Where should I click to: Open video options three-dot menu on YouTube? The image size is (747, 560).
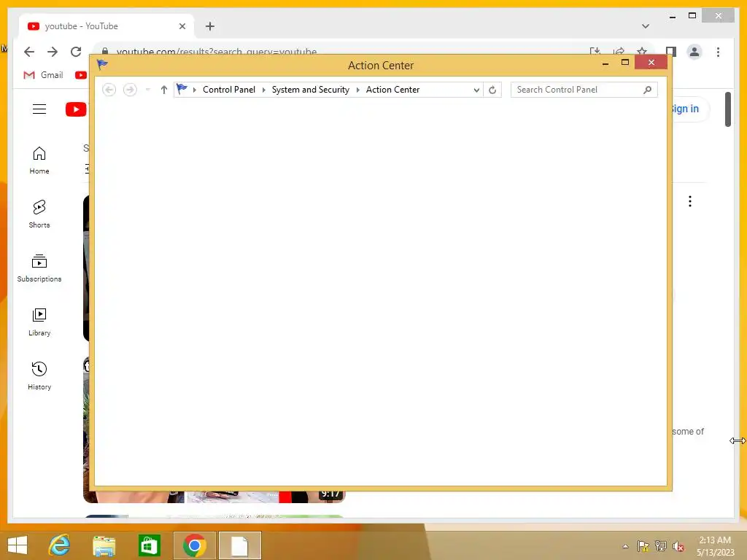(690, 201)
